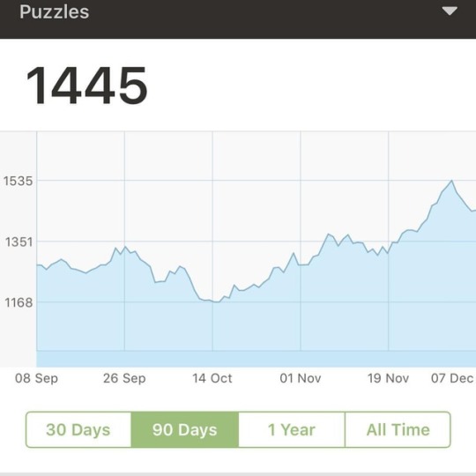Tap the 14 Oct date label

tap(212, 378)
